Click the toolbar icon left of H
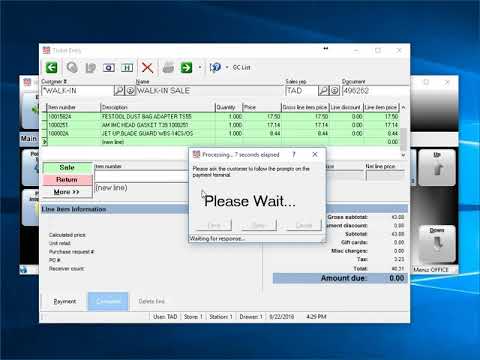 [x=109, y=68]
